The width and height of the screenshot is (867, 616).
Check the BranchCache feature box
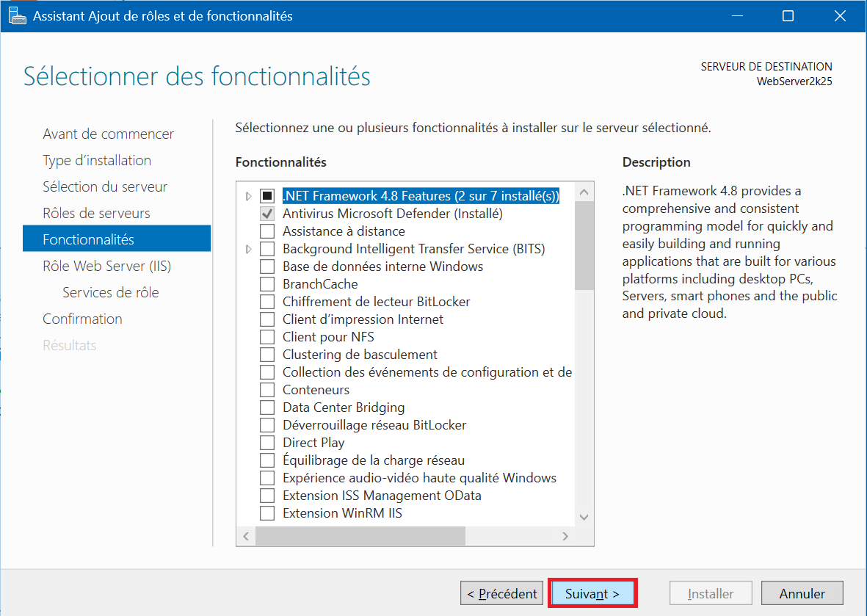[267, 284]
